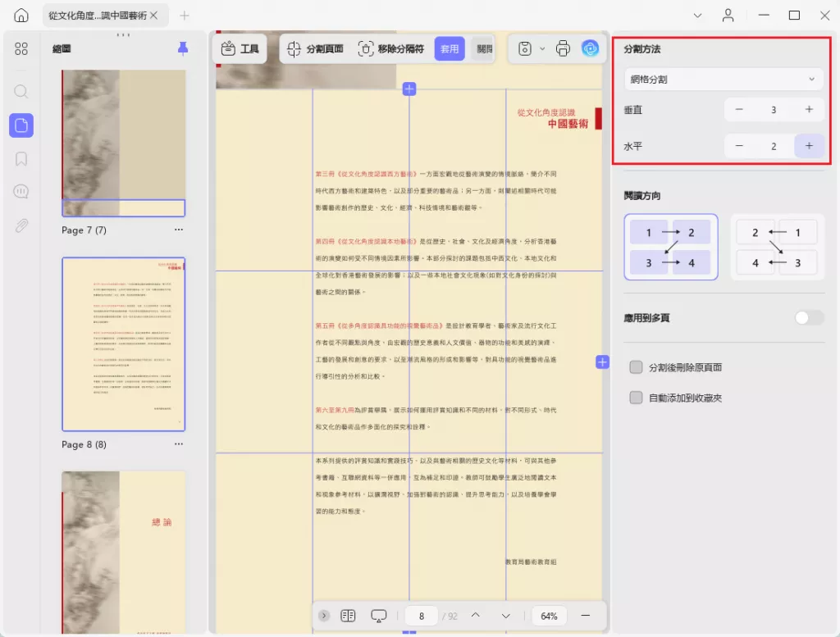The image size is (840, 637).
Task: Expand the bottom toolbar arrow
Action: (323, 616)
